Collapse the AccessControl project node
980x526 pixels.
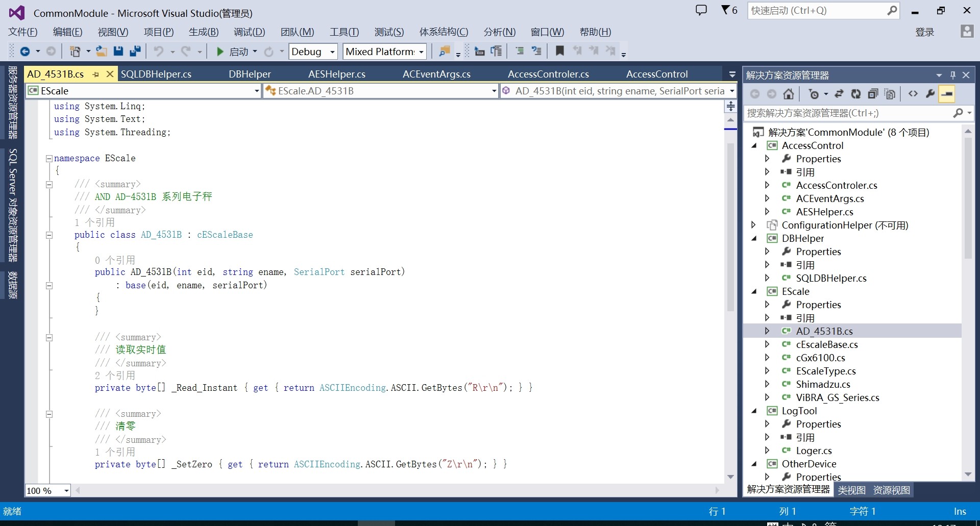754,145
